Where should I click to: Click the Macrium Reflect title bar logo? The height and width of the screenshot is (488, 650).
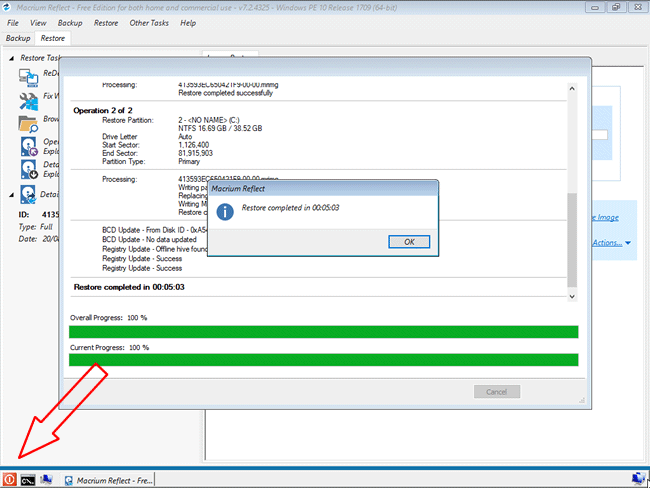[7, 7]
